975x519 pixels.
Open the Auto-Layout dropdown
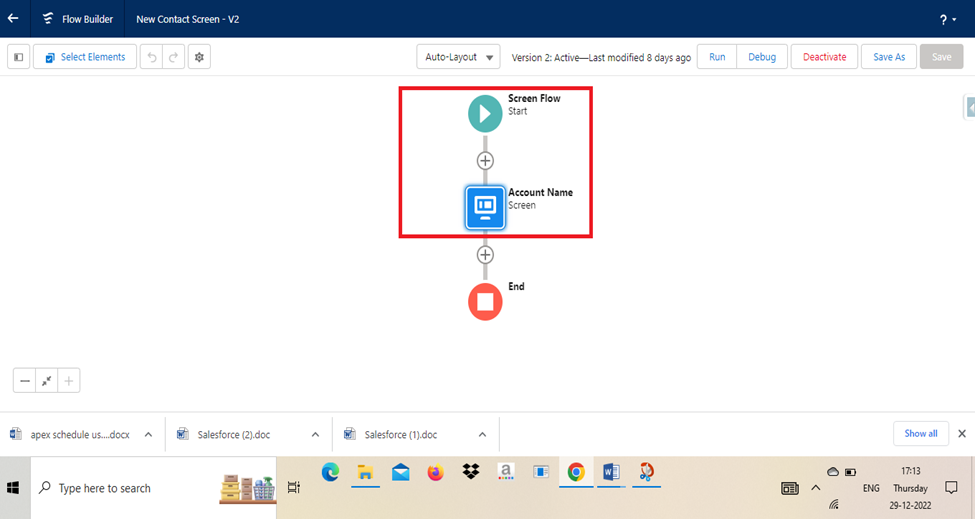click(x=458, y=57)
